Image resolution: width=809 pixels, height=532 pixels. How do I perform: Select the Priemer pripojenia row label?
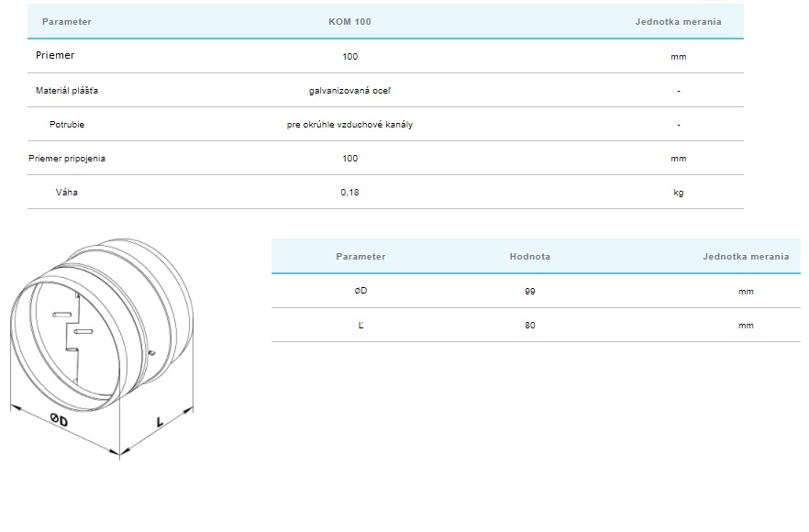tap(67, 159)
